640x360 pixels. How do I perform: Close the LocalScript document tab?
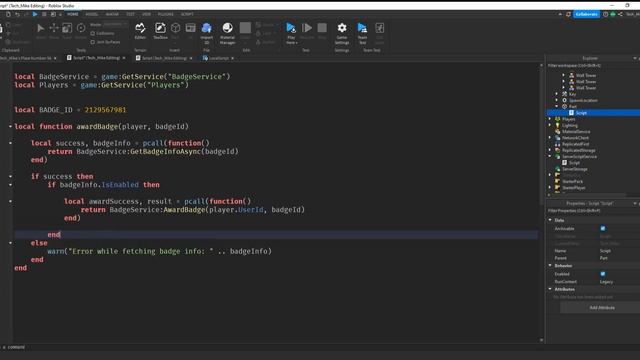pyautogui.click(x=233, y=58)
